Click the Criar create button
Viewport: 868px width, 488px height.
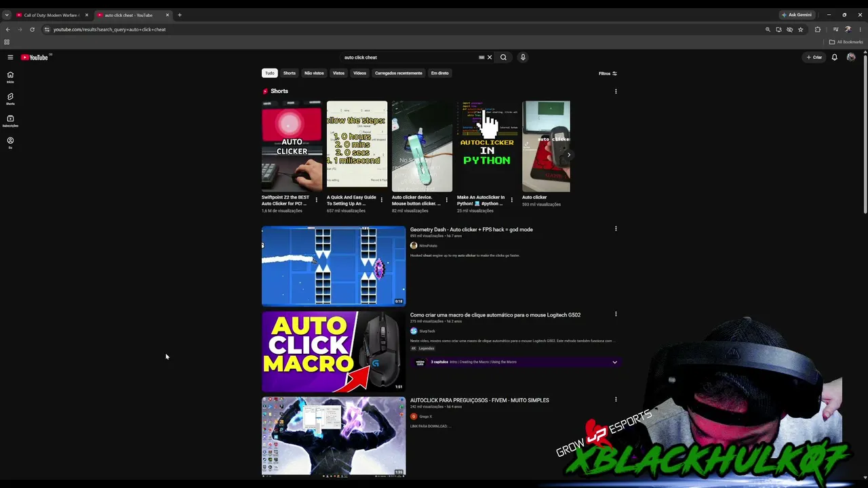point(814,58)
